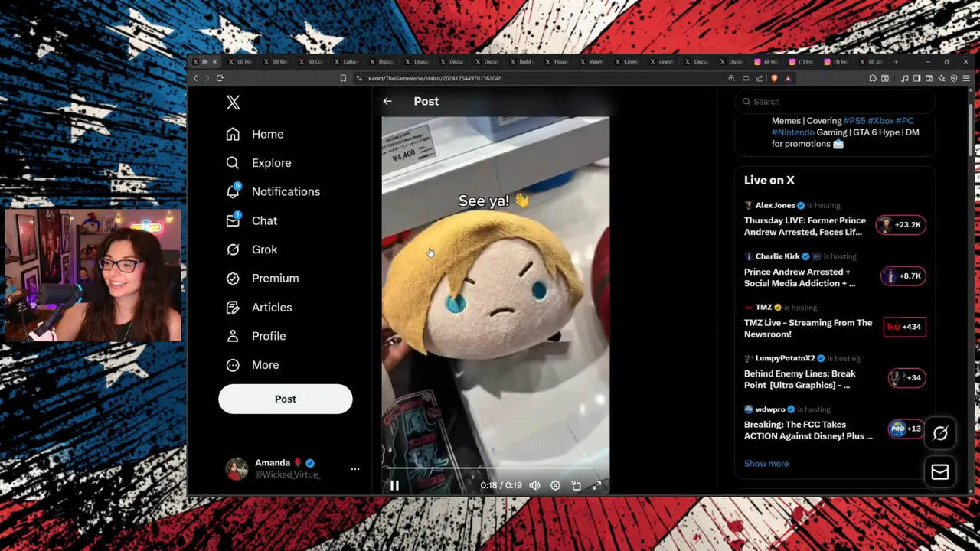
Task: Open the Brave VPN shield icon
Action: point(954,78)
